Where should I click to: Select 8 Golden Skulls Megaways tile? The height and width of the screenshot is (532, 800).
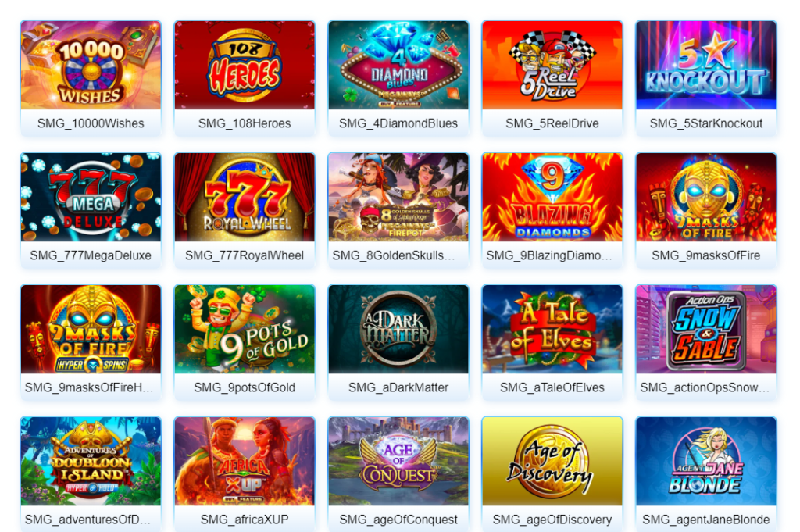[398, 198]
